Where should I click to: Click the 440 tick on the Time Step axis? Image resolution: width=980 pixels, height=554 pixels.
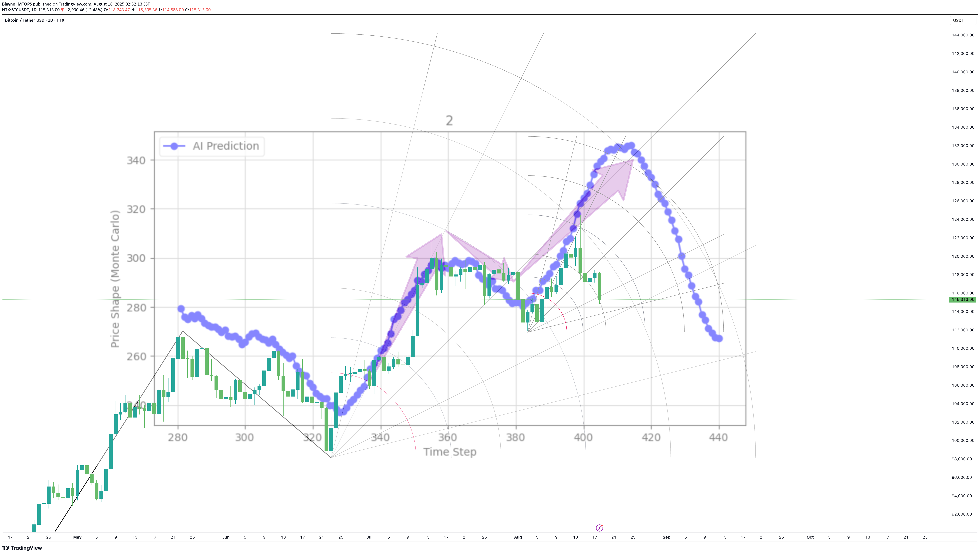718,437
